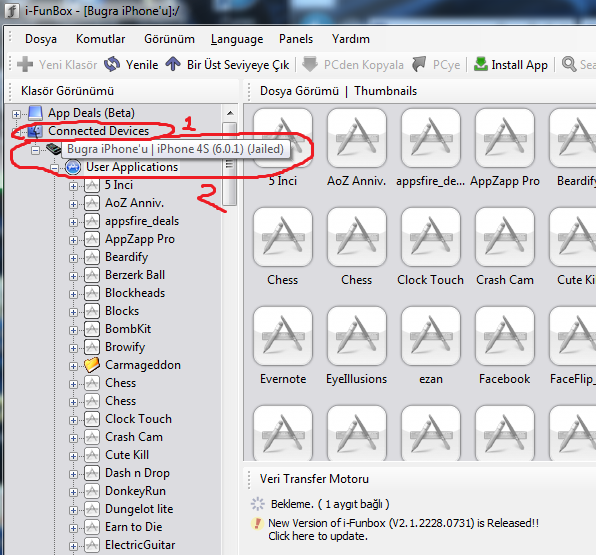Expand the Dash n Drop tree node
The width and height of the screenshot is (596, 555).
[x=73, y=474]
